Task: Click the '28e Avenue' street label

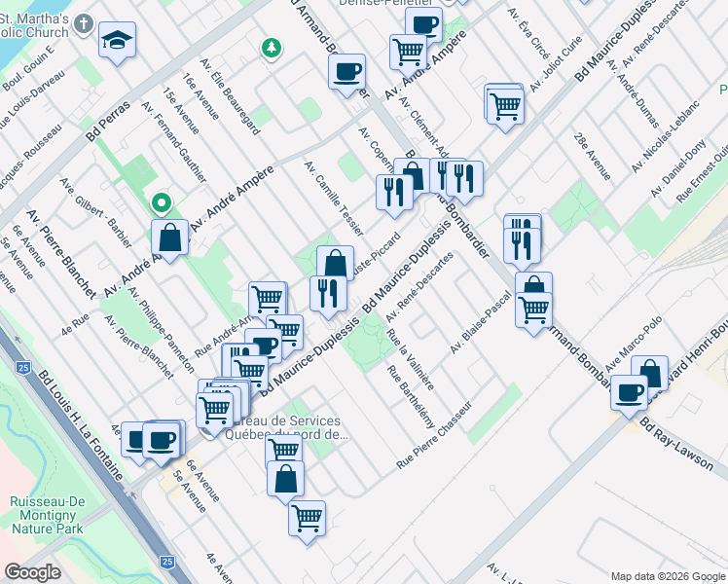Action: tap(593, 157)
